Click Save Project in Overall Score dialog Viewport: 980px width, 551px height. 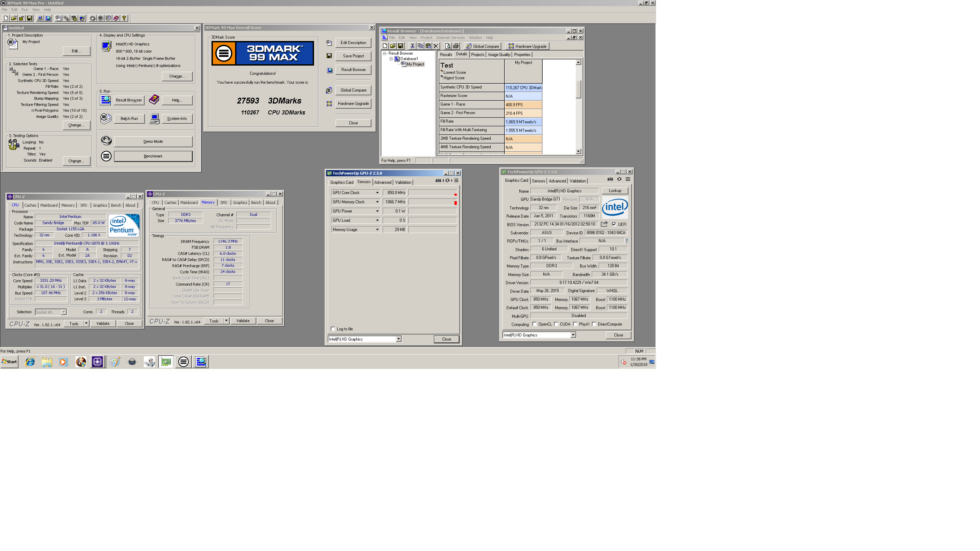353,56
